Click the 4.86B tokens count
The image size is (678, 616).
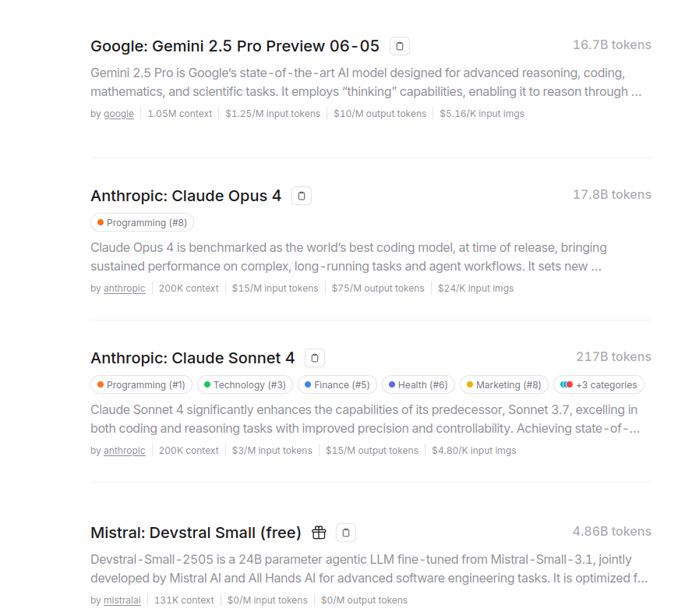612,532
